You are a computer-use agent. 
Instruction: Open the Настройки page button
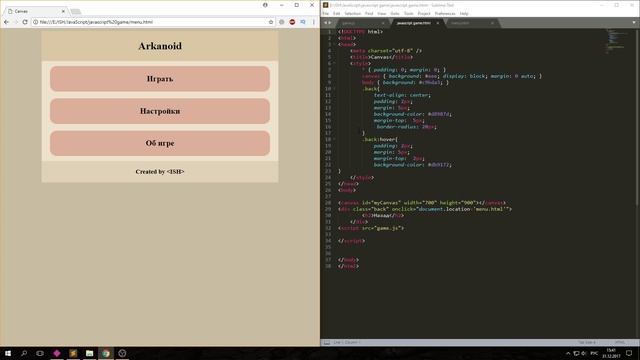pyautogui.click(x=160, y=111)
